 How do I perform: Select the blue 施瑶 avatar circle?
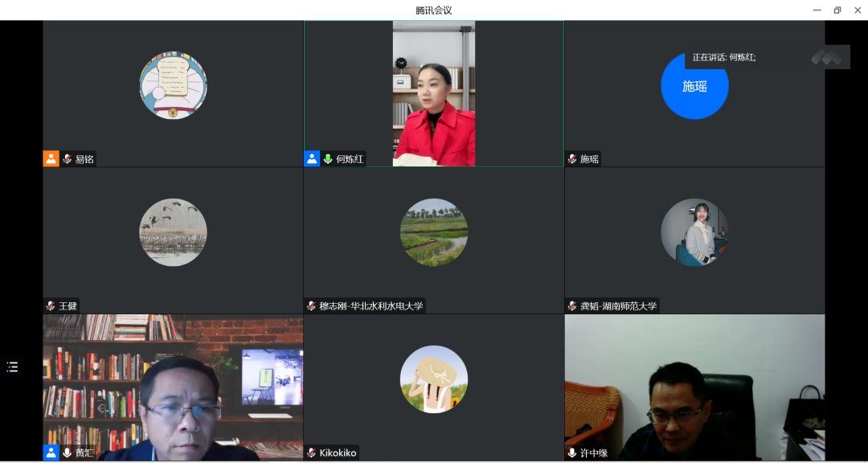tap(694, 87)
